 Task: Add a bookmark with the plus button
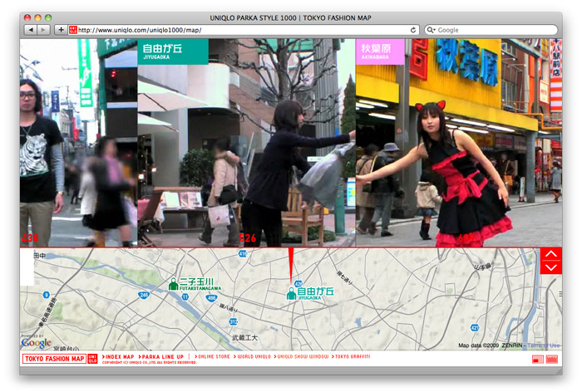(x=61, y=30)
